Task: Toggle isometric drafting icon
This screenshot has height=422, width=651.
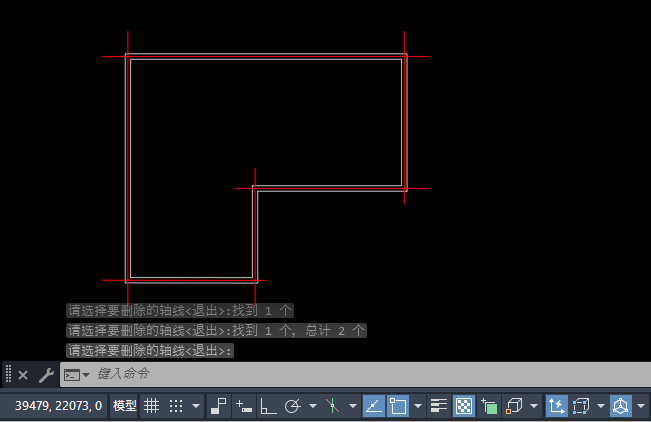Action: (x=333, y=406)
